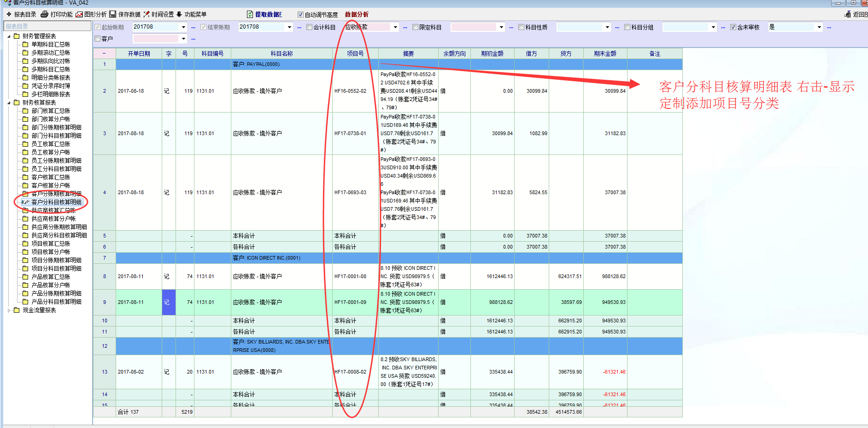Click the 报表目录 plus icon in toolbar

[9, 14]
